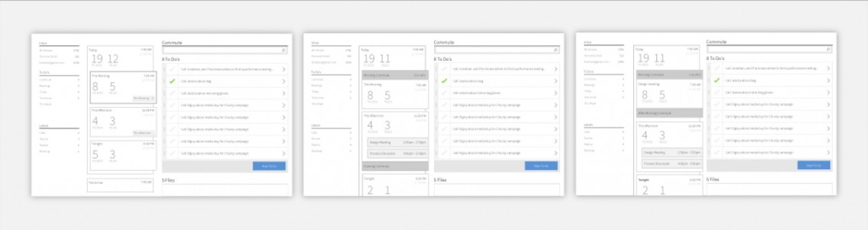
Task: Uncheck 'Call Jessica about bag' in the left wireframe
Action: click(x=173, y=81)
